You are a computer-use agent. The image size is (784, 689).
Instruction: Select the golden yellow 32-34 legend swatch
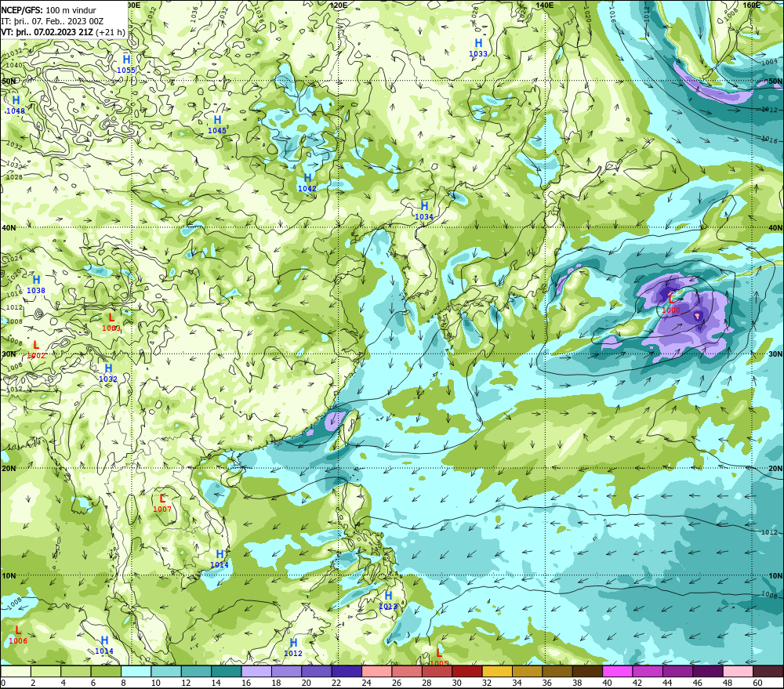click(498, 671)
